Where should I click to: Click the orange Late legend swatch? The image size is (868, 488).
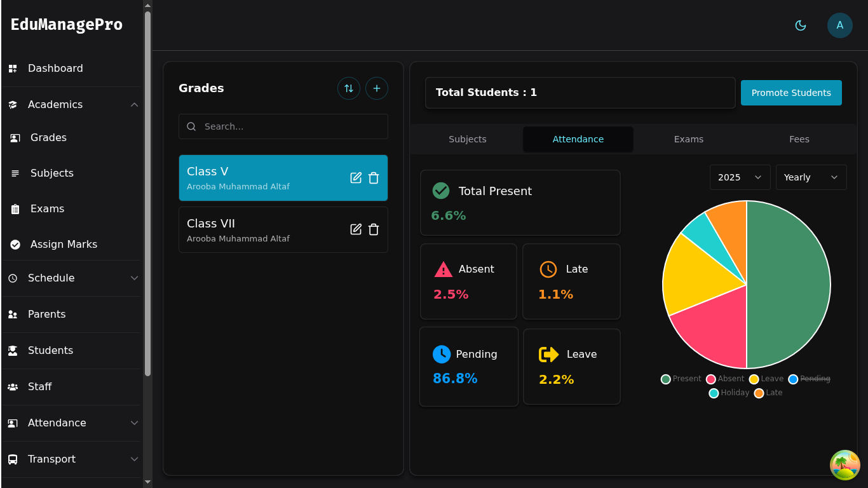click(x=759, y=393)
